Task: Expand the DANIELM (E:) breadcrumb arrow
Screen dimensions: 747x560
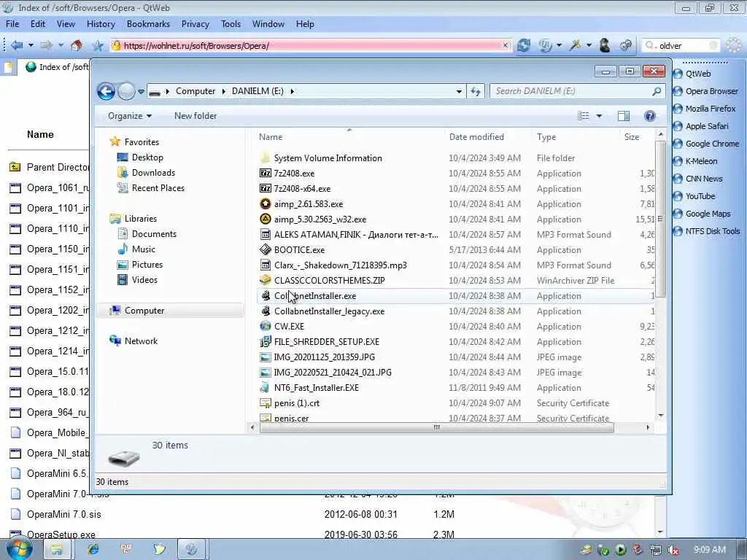Action: (292, 91)
